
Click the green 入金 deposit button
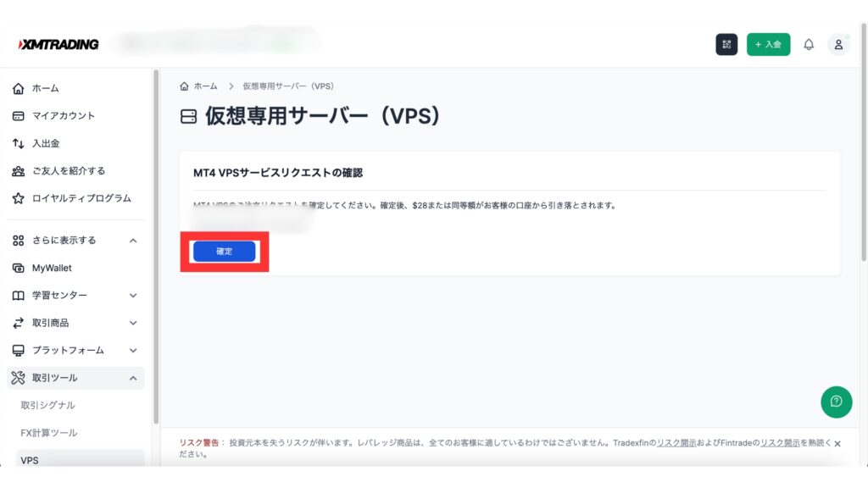coord(768,45)
